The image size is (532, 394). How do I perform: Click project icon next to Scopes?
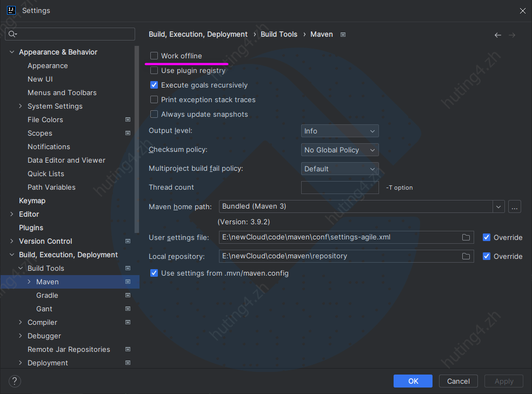pos(128,133)
